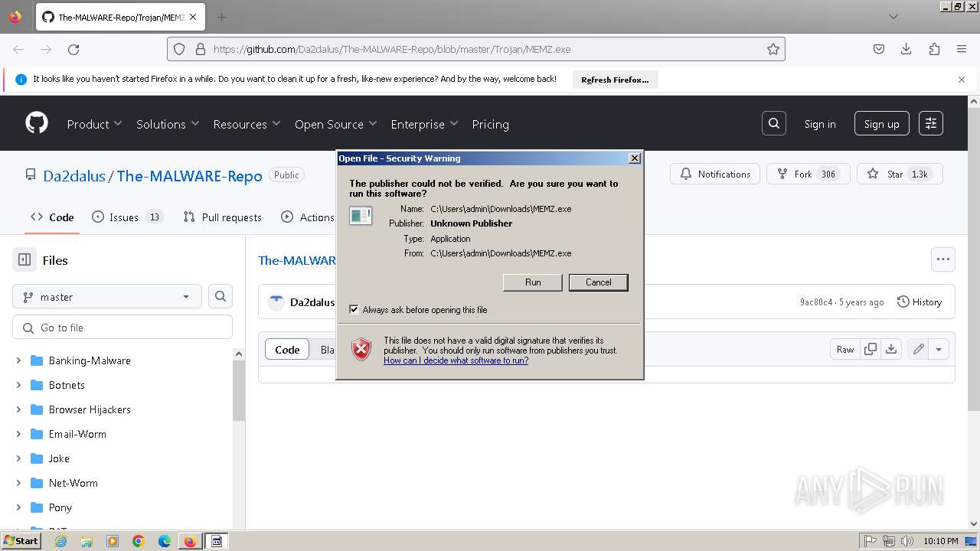
Task: Open the Code repository tab
Action: [x=52, y=217]
